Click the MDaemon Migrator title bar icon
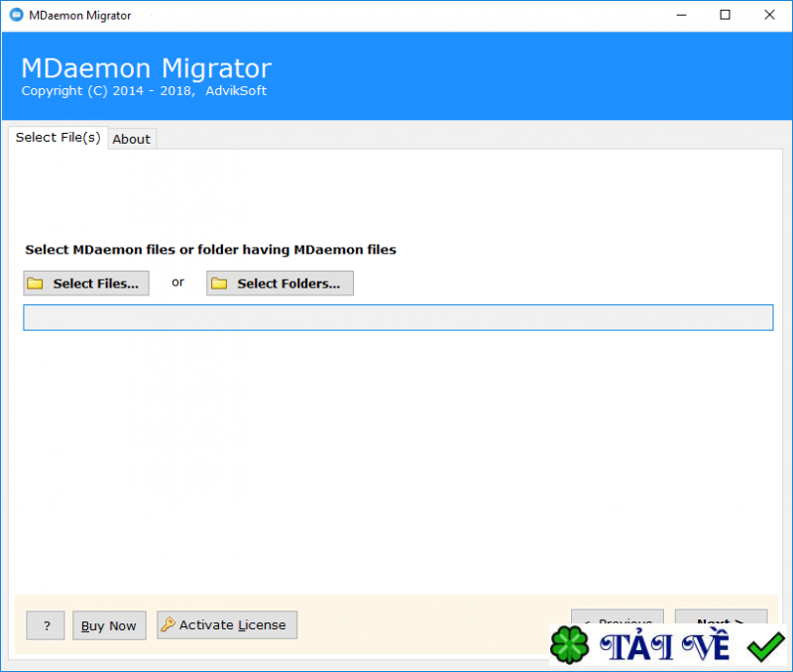The image size is (793, 672). tap(17, 15)
